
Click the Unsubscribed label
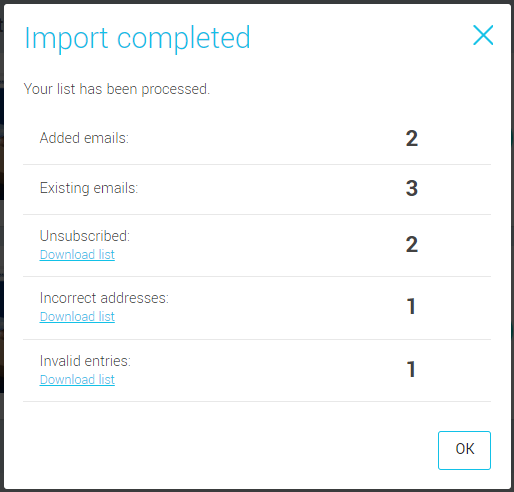[85, 236]
